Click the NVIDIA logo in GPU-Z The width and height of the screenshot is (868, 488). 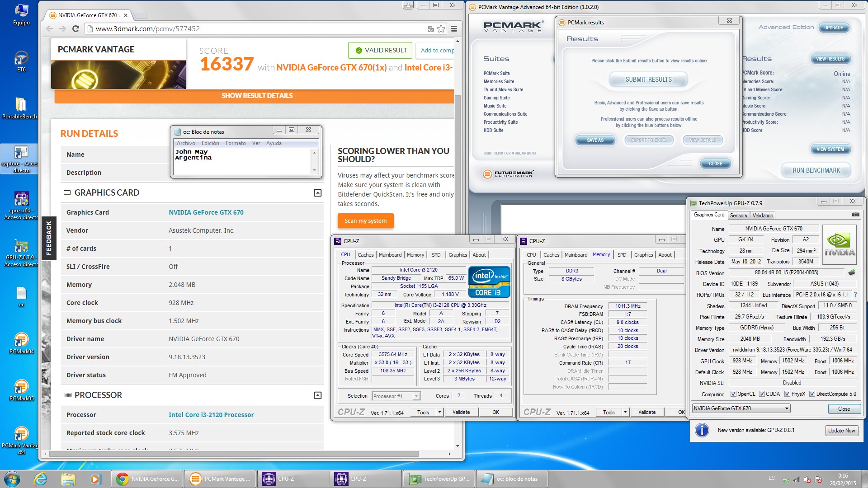(840, 244)
